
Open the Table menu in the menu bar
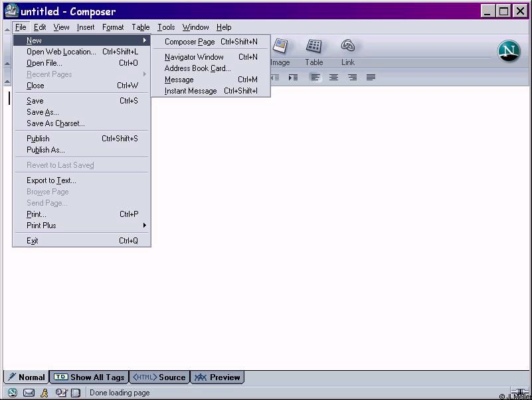tap(140, 27)
